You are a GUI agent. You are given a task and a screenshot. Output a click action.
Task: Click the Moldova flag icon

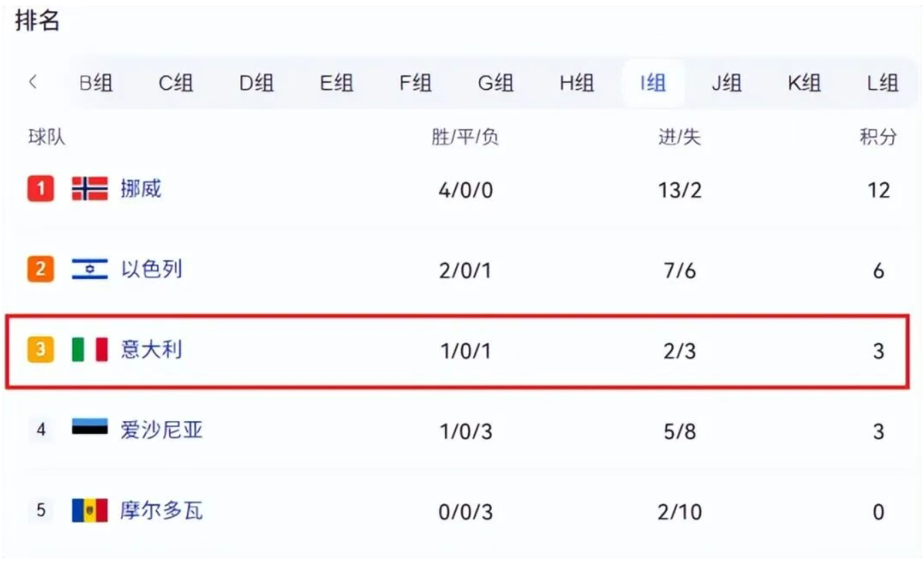point(90,510)
